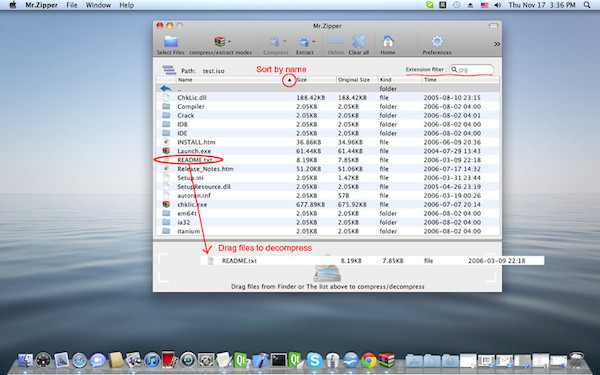Open Google Chrome from the Dock
The image size is (600, 375).
pos(368,360)
